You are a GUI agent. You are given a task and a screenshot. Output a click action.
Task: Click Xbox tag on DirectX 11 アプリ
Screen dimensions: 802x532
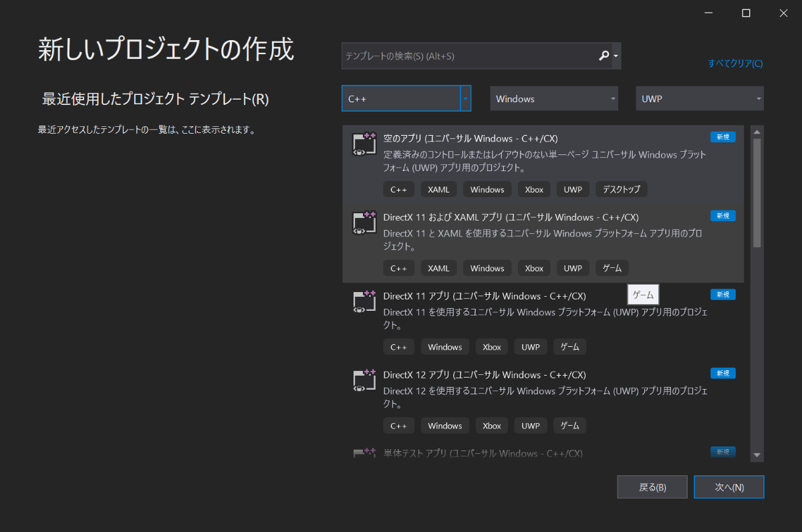492,347
